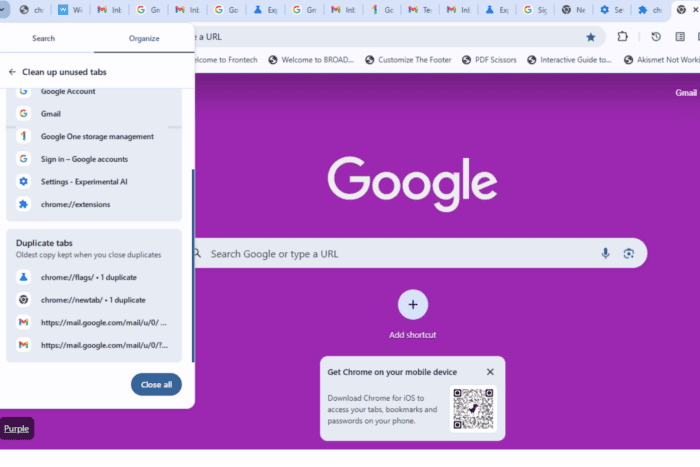Viewport: 700px width, 467px height.
Task: Select the Purple theme label
Action: pyautogui.click(x=17, y=429)
